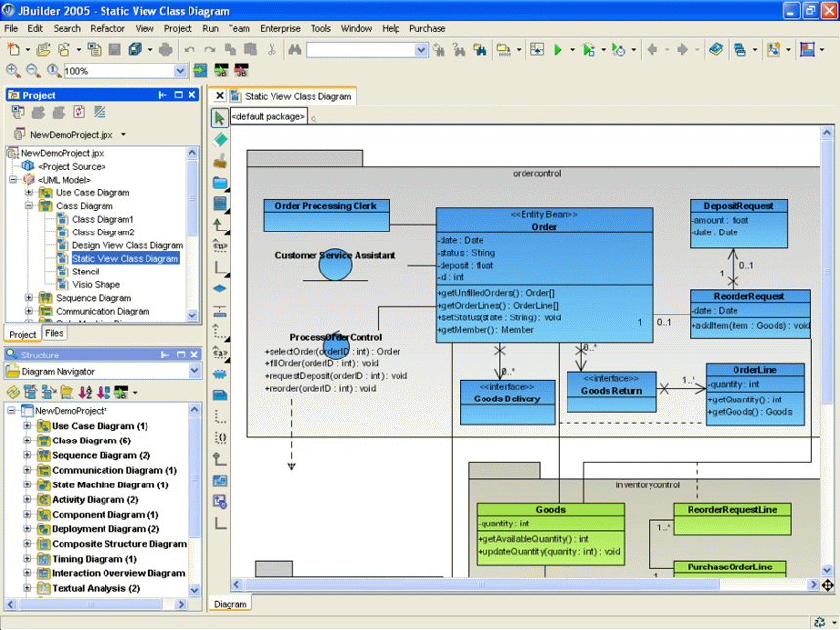This screenshot has width=840, height=630.
Task: Click the Open file folder icon
Action: pos(43,49)
